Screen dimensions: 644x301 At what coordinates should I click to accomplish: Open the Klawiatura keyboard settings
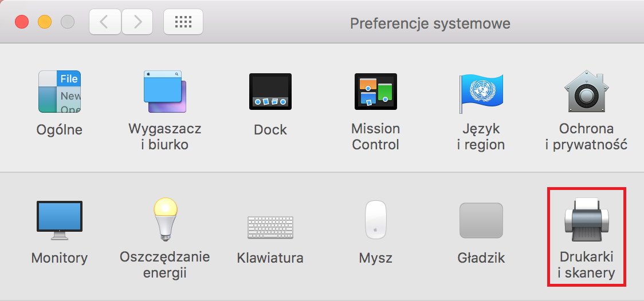(x=270, y=228)
